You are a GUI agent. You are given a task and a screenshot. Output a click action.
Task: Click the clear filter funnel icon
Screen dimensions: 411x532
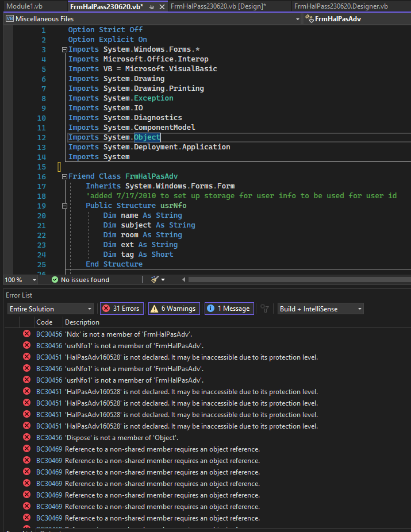[265, 309]
